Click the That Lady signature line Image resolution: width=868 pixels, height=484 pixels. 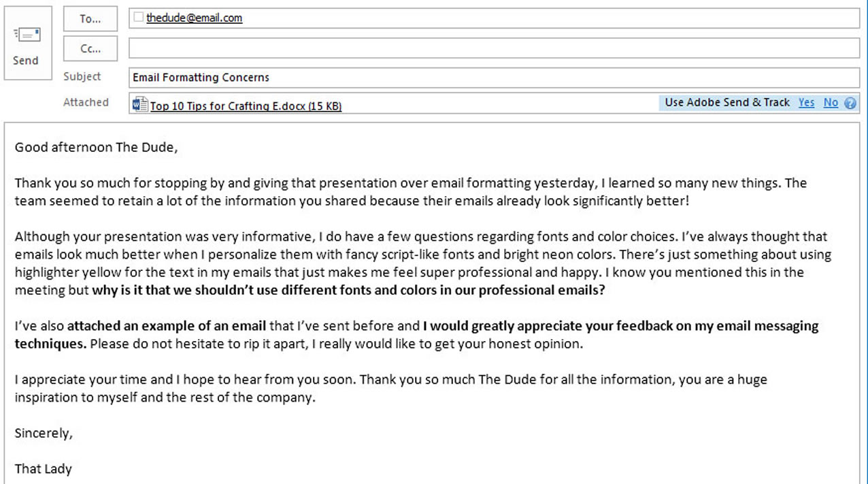44,468
